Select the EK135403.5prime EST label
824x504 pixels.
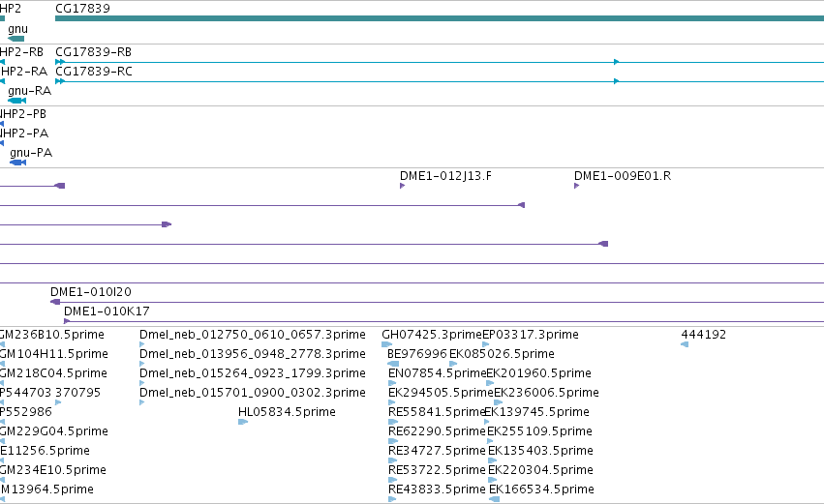(540, 451)
